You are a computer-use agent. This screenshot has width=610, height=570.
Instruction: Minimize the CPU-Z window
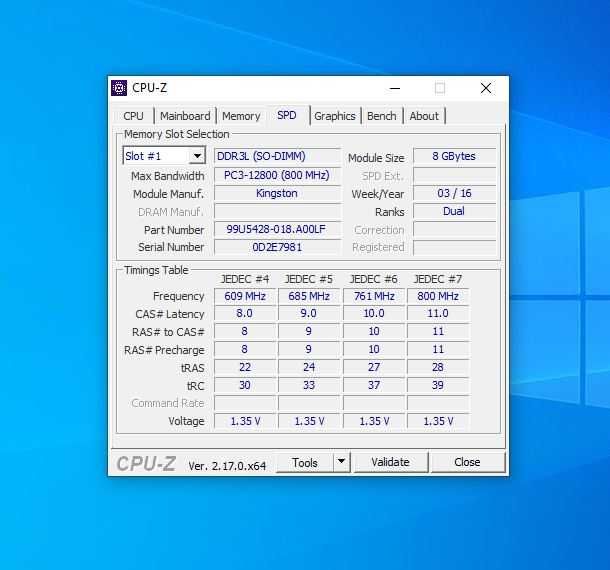[394, 88]
